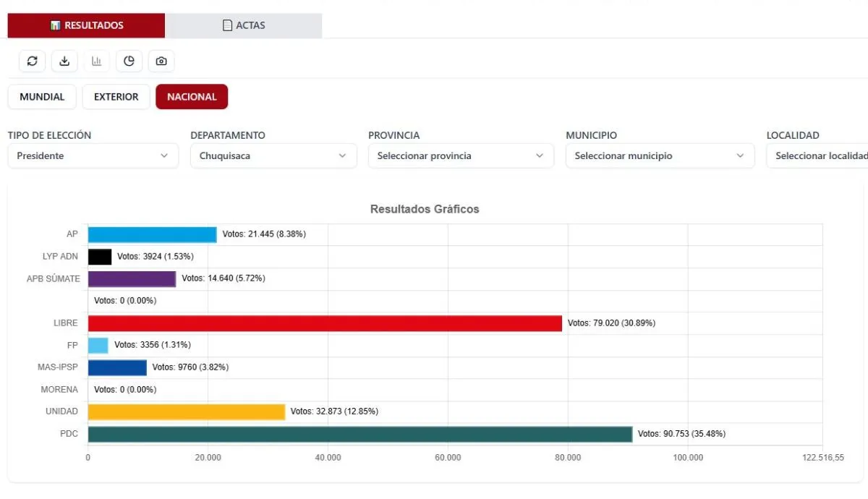Click the red LIBRE bar

click(325, 323)
